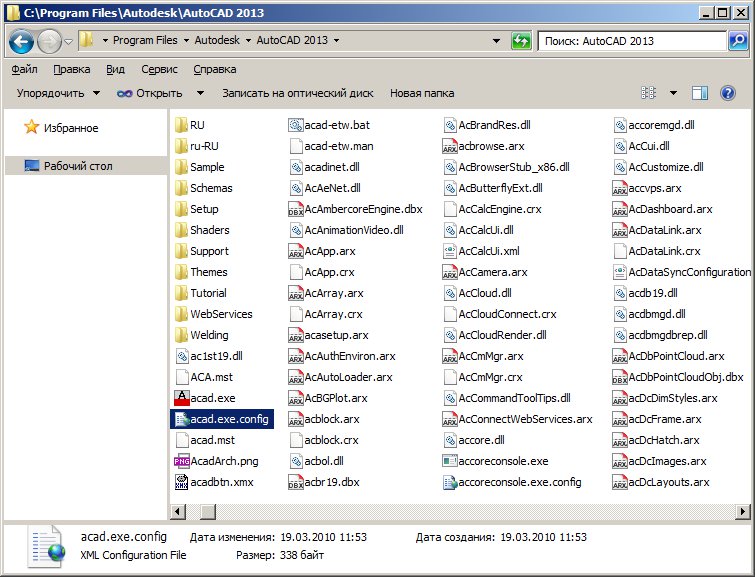755x577 pixels.
Task: Expand the arrow after AutoCAD 2013 breadcrumb
Action: coord(337,40)
